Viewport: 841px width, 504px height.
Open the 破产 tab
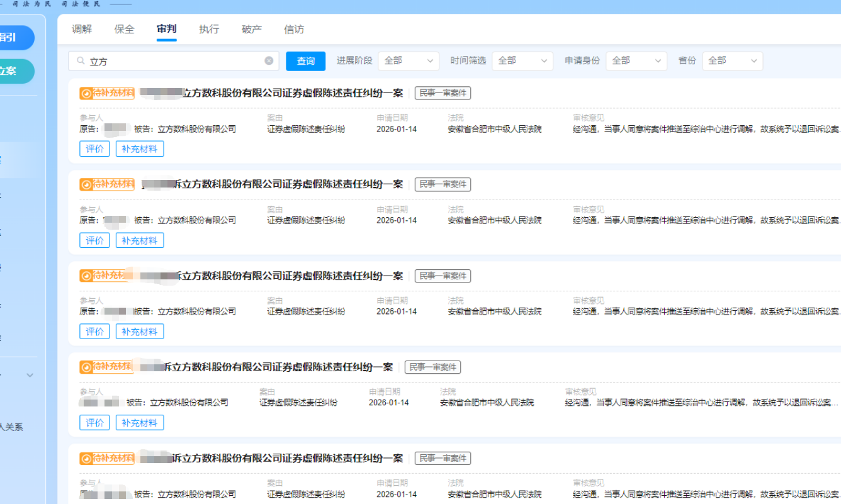pyautogui.click(x=252, y=30)
